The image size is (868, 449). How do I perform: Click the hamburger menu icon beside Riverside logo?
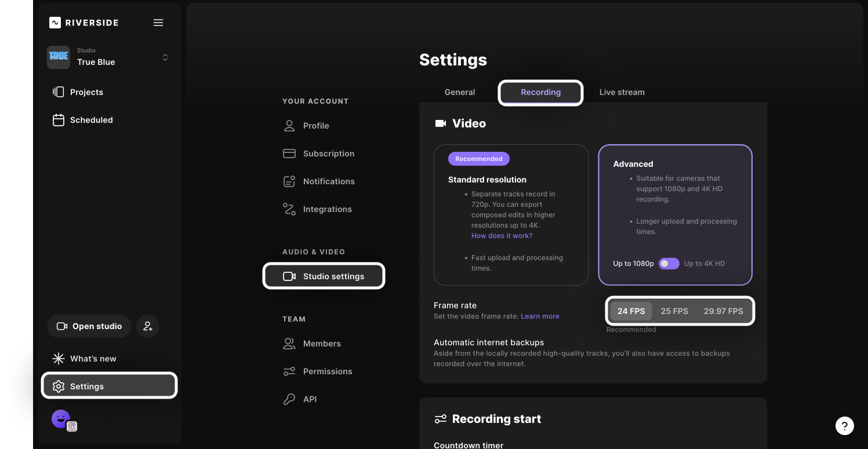pos(158,23)
